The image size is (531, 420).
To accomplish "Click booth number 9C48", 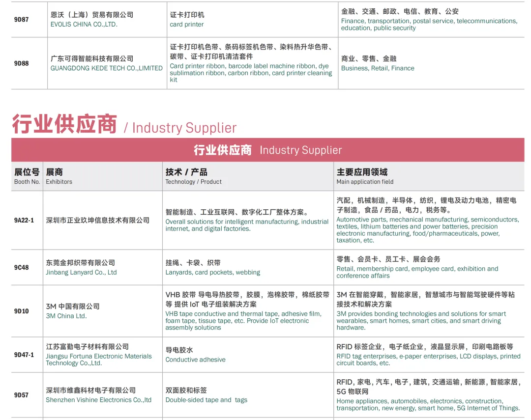I will click(21, 267).
